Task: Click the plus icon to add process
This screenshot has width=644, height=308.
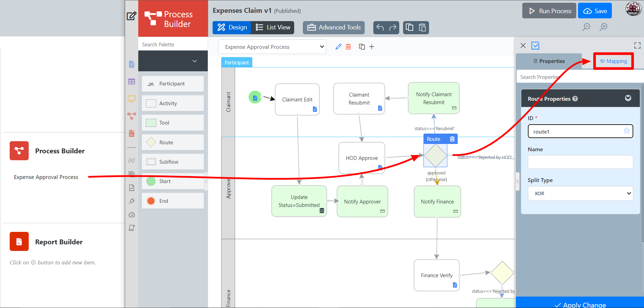Action: click(372, 47)
